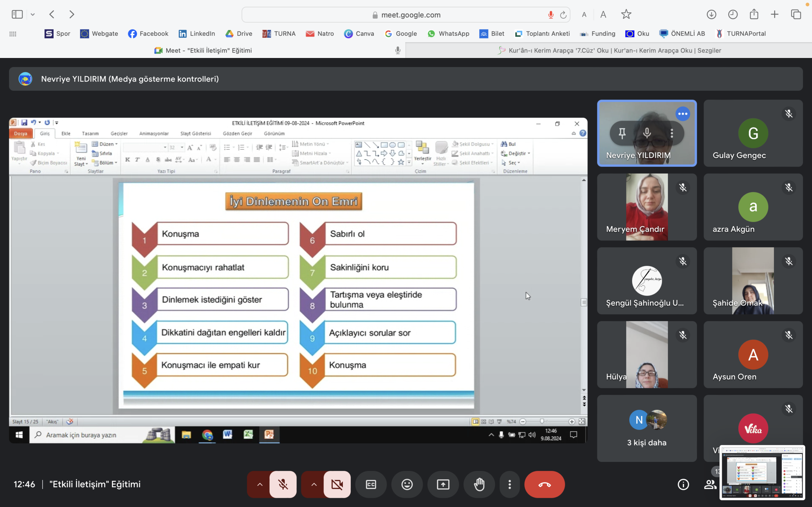Click the self-view screen thumbnail

pos(762,472)
